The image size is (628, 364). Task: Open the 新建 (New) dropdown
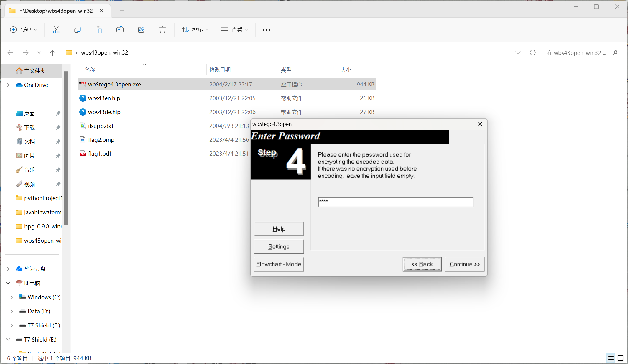pyautogui.click(x=24, y=30)
